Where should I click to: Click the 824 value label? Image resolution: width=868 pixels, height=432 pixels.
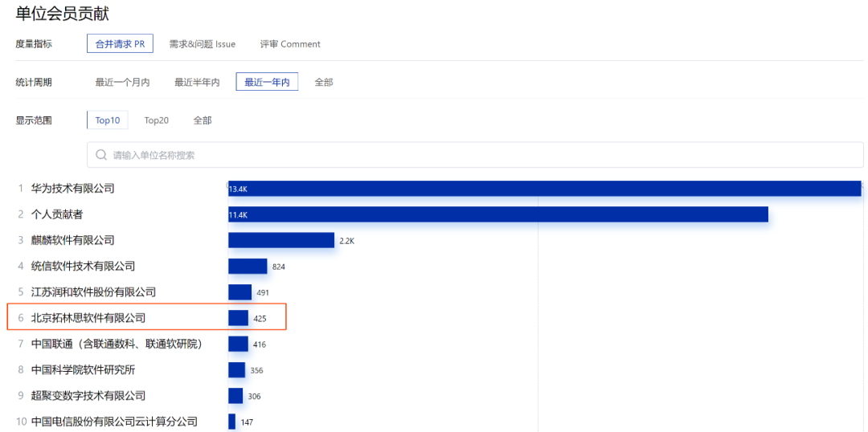[x=278, y=267]
